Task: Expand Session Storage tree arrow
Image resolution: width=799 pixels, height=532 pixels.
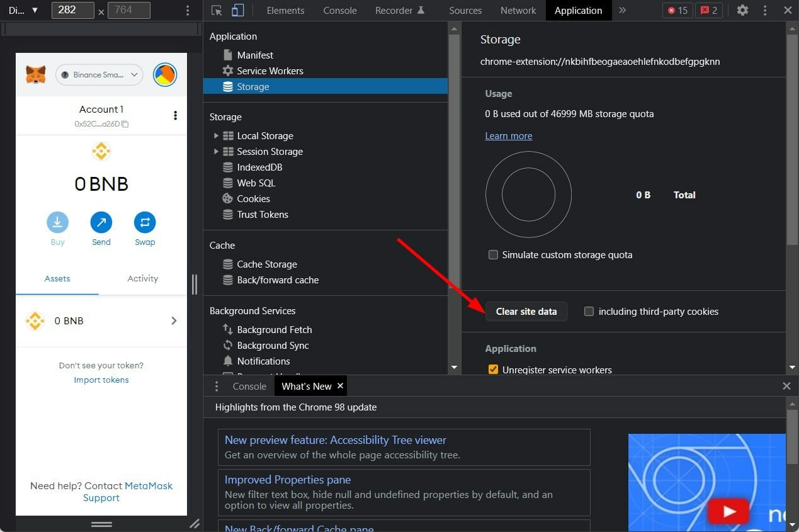Action: point(216,151)
